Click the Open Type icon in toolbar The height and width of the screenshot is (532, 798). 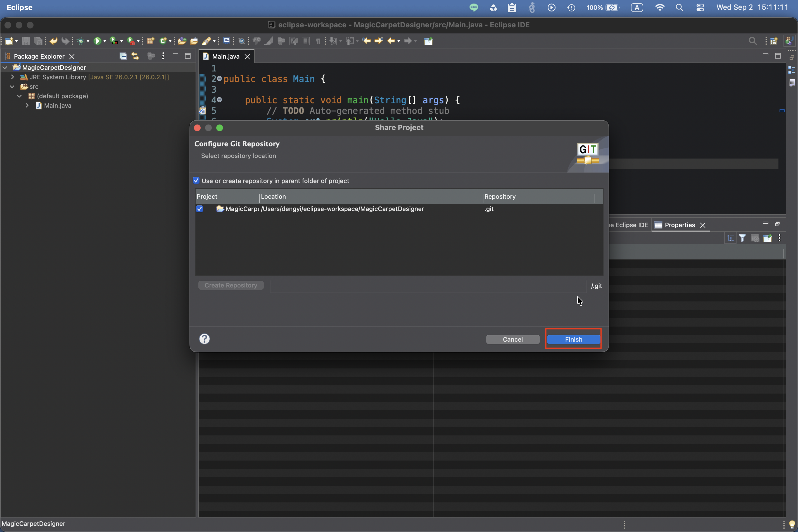(x=182, y=41)
